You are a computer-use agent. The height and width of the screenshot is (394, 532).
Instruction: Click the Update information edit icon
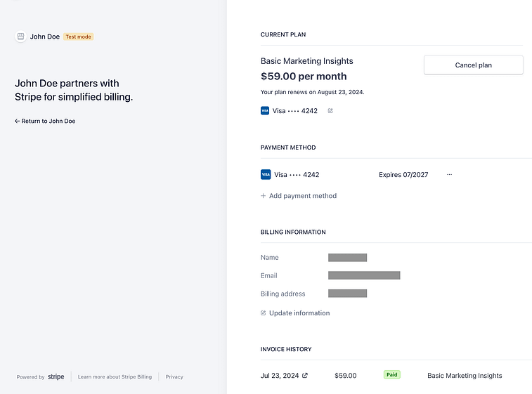point(264,313)
